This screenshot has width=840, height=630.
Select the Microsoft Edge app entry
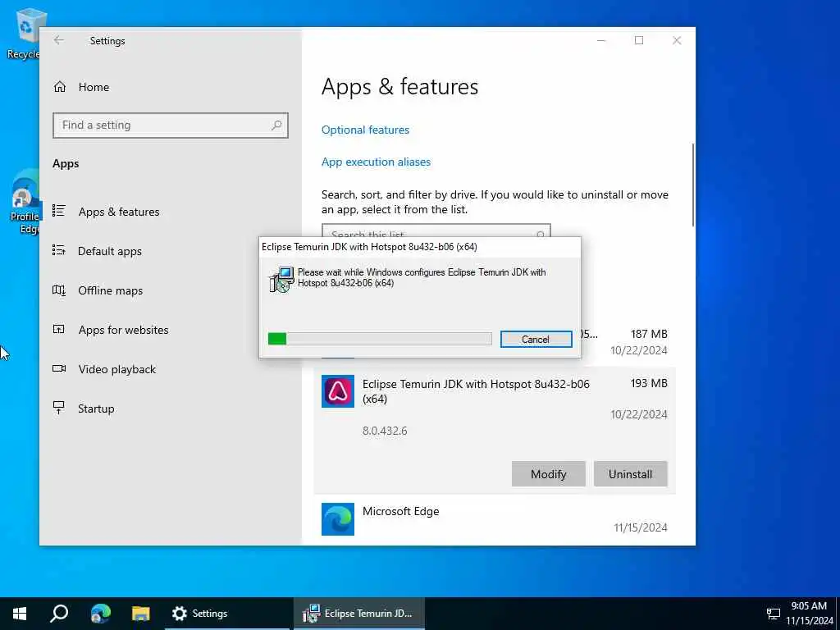(495, 518)
